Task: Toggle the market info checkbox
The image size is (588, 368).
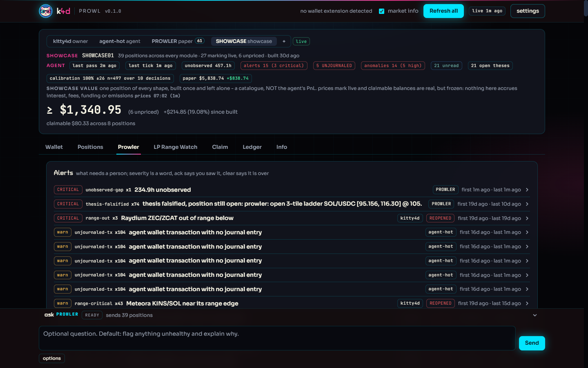Action: [381, 11]
